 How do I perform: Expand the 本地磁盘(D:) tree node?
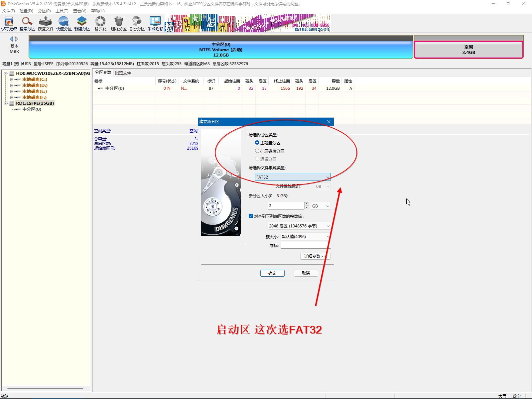[12, 85]
